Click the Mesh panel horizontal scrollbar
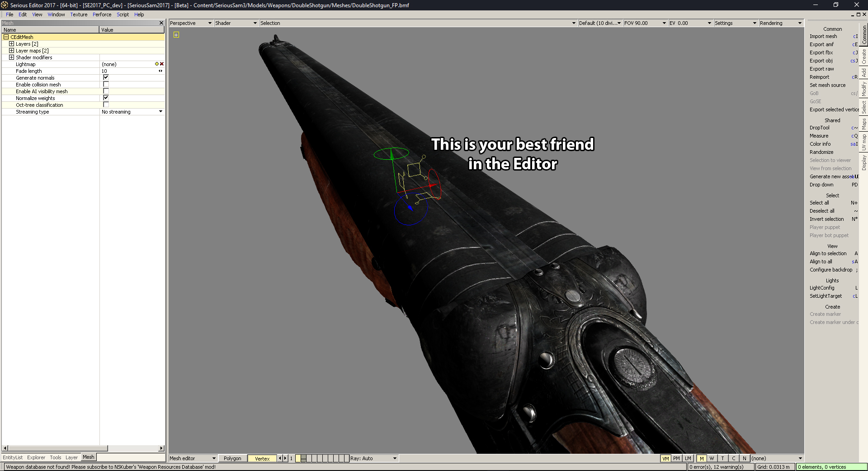 pyautogui.click(x=83, y=448)
